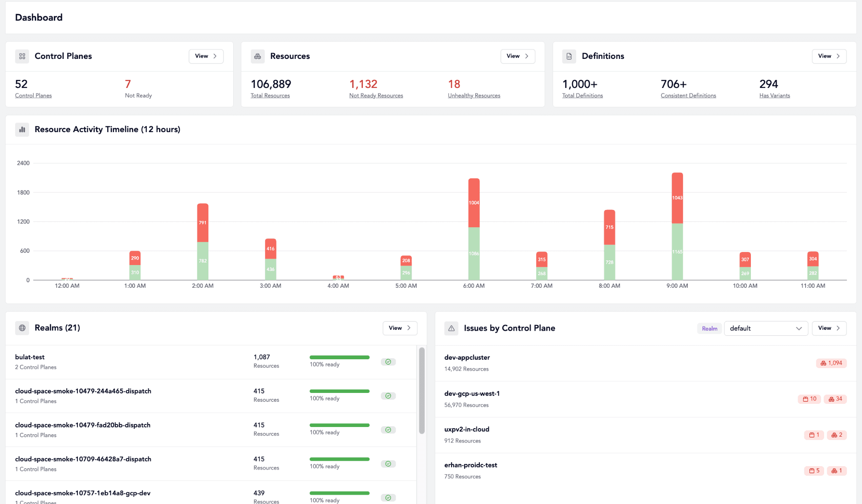Click the Control Planes grid icon
The width and height of the screenshot is (862, 504).
coord(22,56)
